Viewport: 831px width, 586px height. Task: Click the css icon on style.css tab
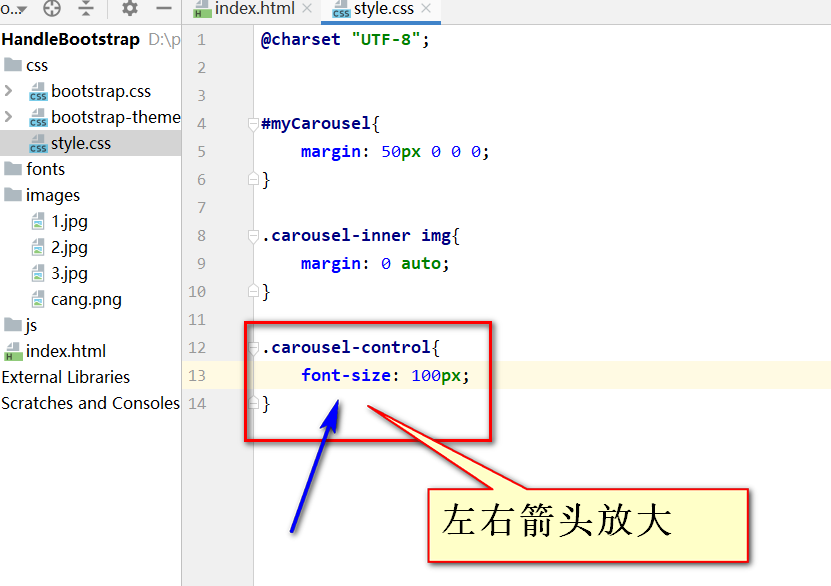341,9
